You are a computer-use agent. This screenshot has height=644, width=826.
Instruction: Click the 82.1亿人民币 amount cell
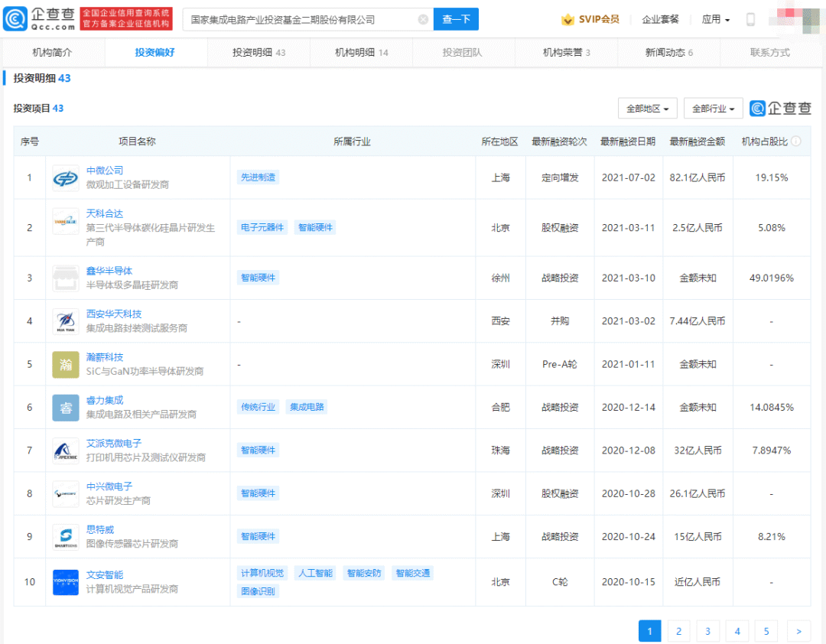pos(697,177)
